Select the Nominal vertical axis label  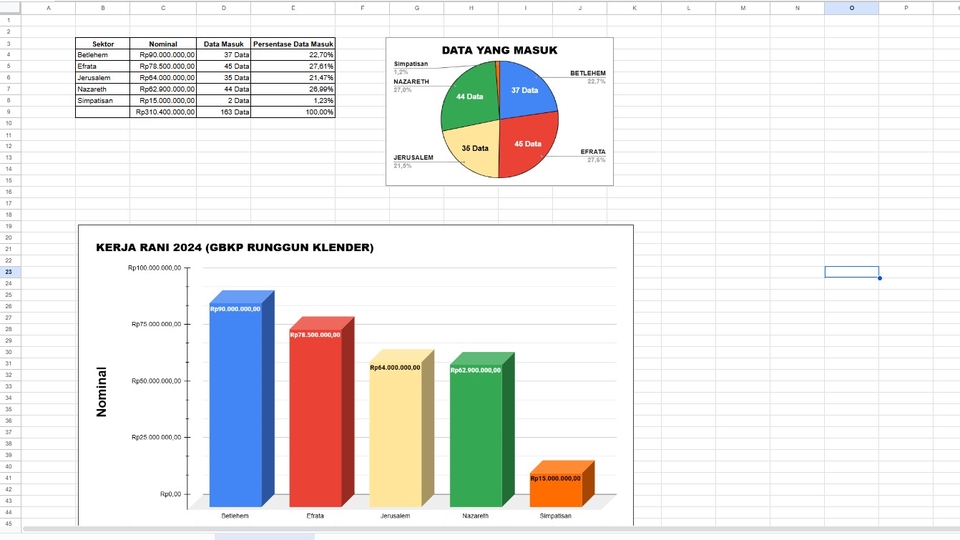pyautogui.click(x=101, y=393)
